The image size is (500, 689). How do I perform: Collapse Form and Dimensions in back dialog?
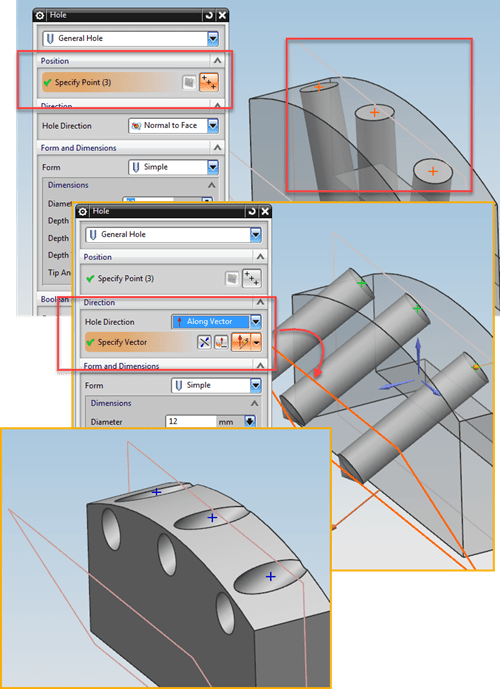pyautogui.click(x=217, y=148)
